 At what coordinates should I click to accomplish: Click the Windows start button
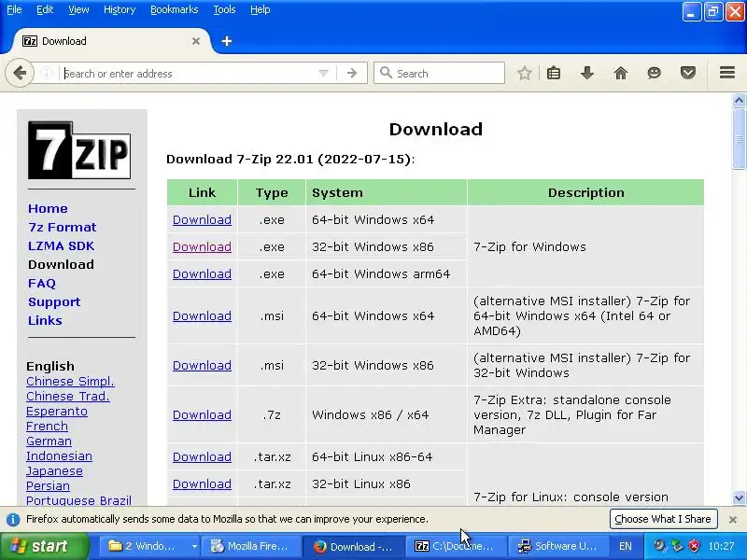(44, 546)
